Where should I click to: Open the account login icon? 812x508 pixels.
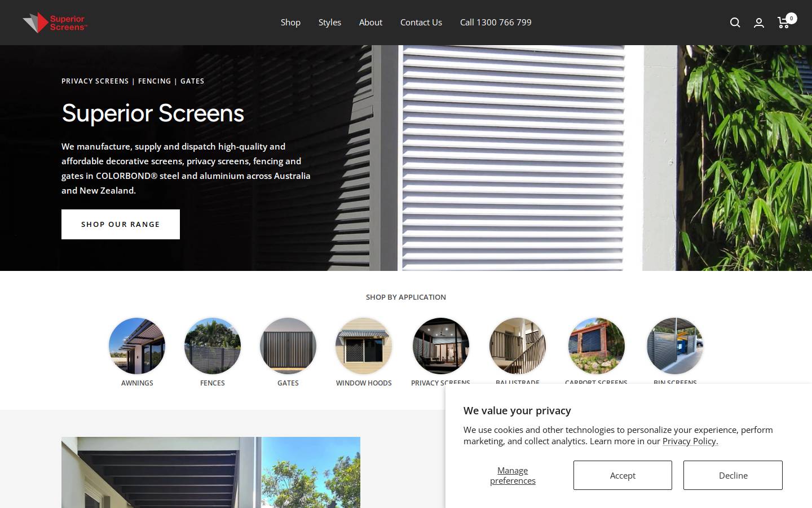(759, 23)
